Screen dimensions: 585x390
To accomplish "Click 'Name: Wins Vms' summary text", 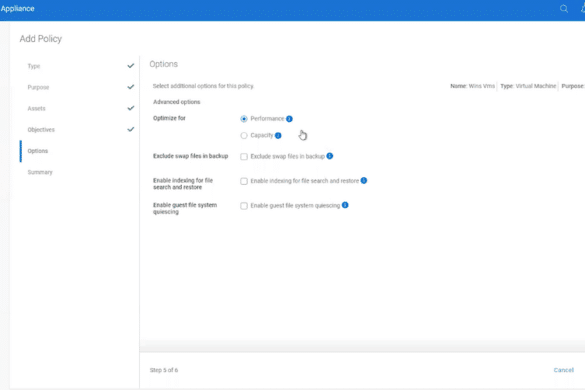I will [x=472, y=86].
